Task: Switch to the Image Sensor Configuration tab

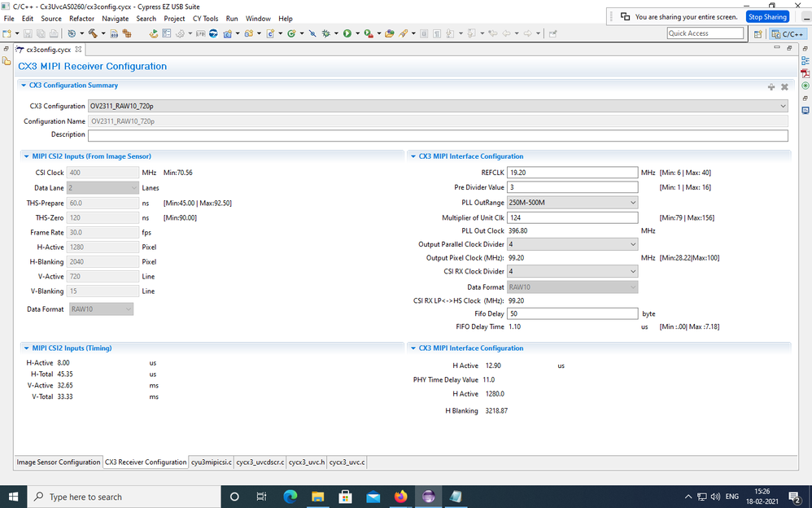Action: coord(59,462)
